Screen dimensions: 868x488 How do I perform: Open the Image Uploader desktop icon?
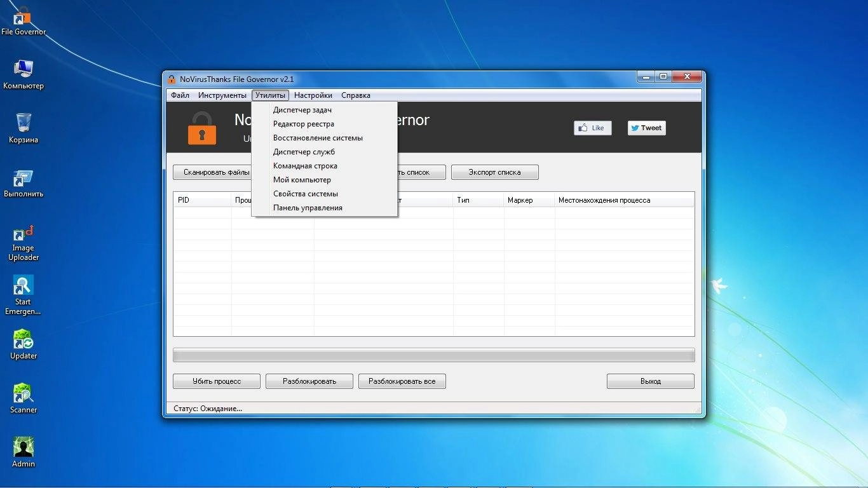24,243
